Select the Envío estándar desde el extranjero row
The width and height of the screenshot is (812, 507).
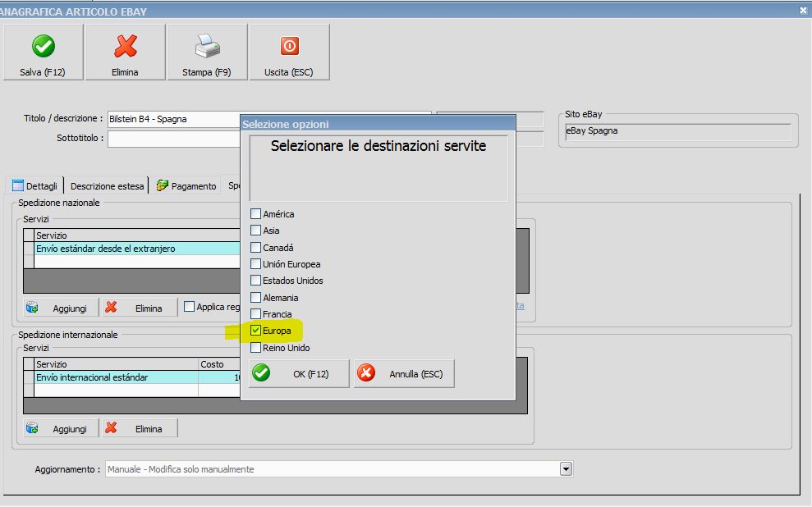pos(137,249)
